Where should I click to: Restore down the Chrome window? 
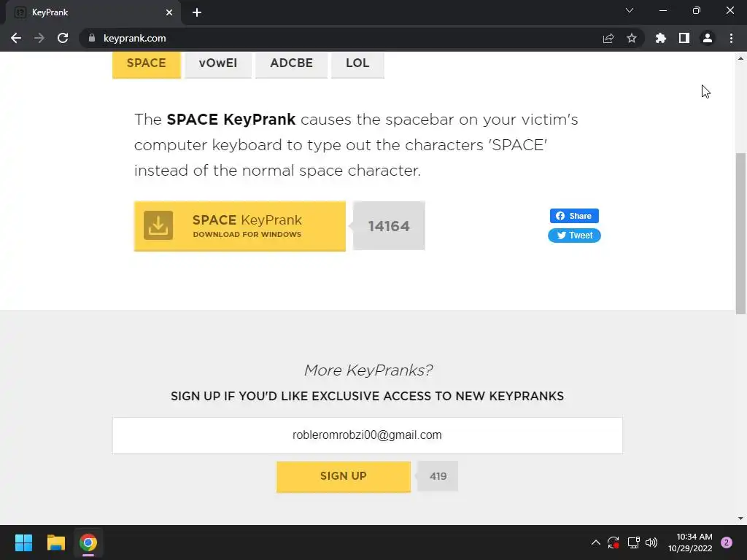coord(697,10)
